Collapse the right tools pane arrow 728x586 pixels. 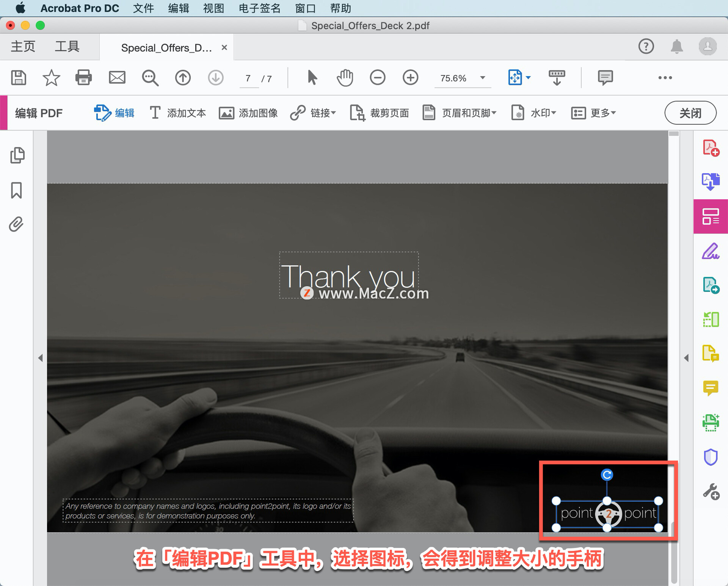tap(686, 358)
